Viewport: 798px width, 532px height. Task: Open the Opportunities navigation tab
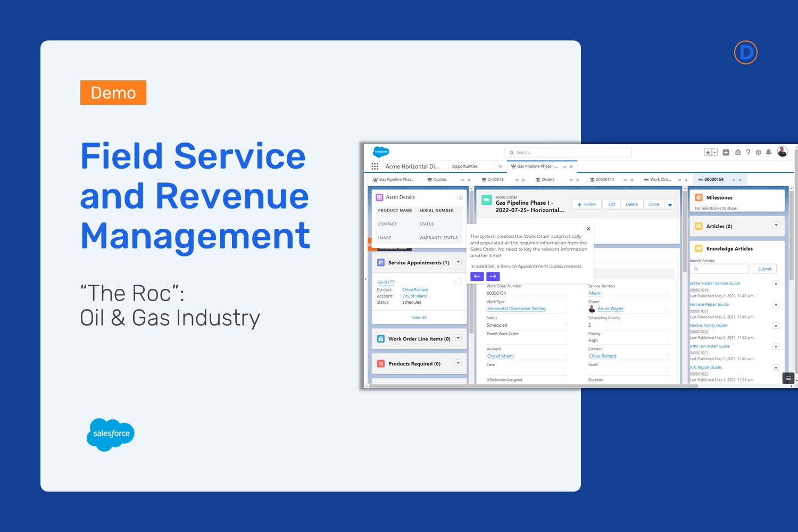[x=465, y=167]
